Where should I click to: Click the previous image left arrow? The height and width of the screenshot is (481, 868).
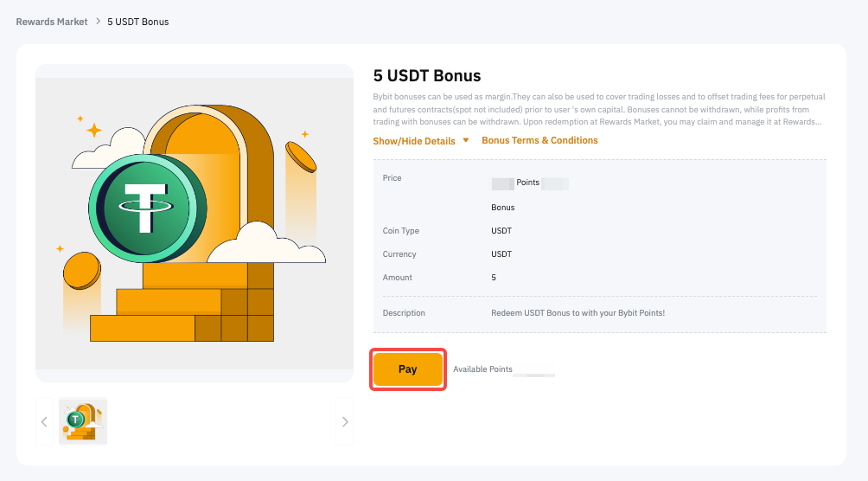44,421
